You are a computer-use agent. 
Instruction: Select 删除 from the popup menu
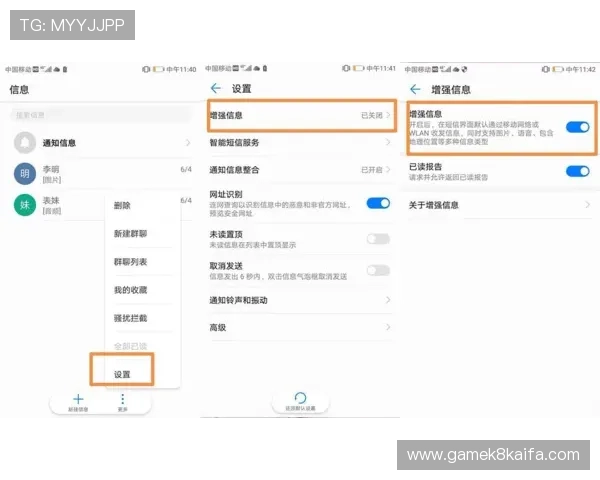[122, 206]
